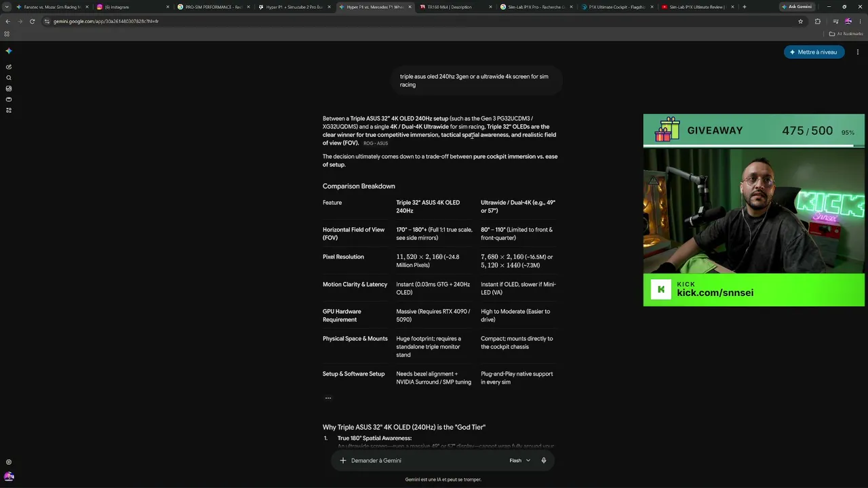Screen dimensions: 868x488
Task: Open the Flash model selector dropdown
Action: click(520, 461)
